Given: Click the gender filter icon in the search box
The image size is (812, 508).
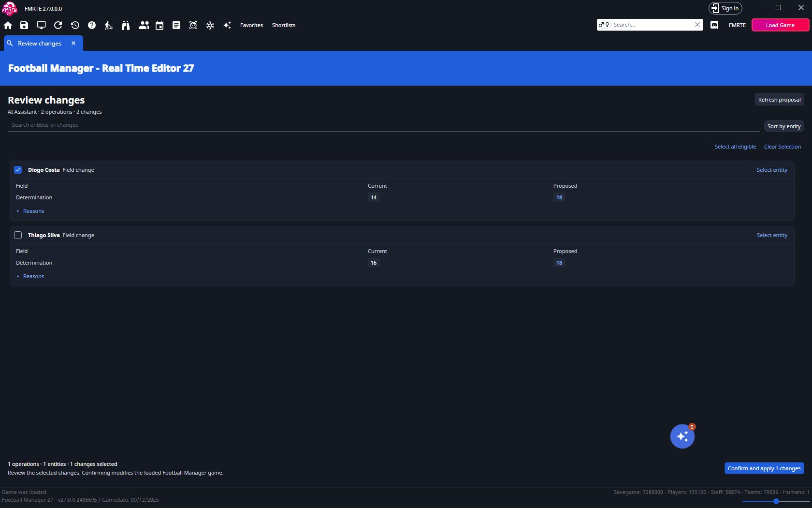Looking at the screenshot, I should coord(604,25).
